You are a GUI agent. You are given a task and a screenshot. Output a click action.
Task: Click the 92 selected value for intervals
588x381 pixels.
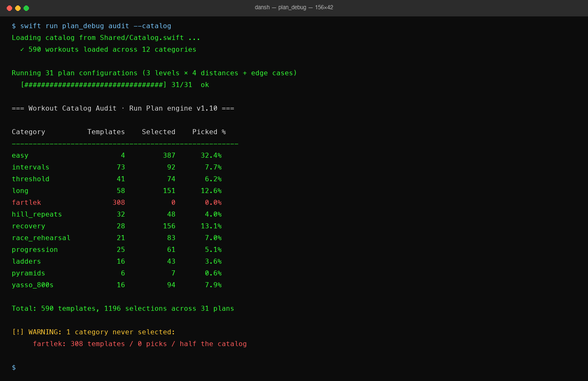[x=171, y=167]
